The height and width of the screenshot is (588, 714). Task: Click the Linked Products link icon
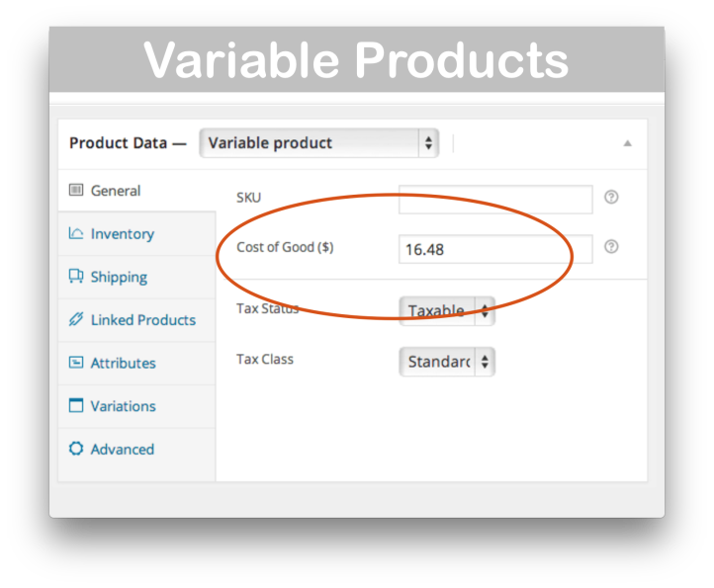point(76,320)
